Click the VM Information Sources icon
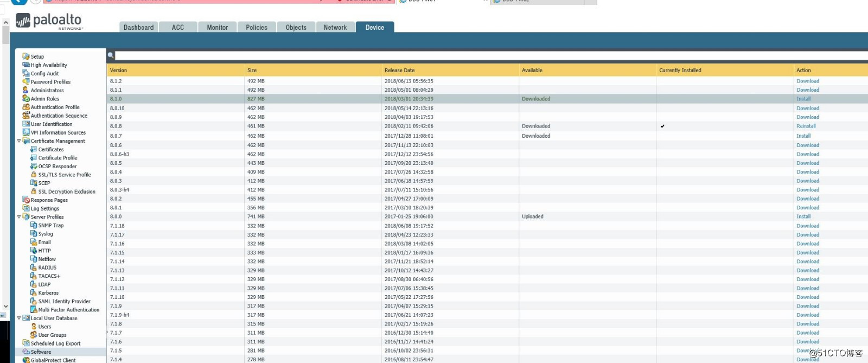This screenshot has width=868, height=363. click(x=25, y=132)
